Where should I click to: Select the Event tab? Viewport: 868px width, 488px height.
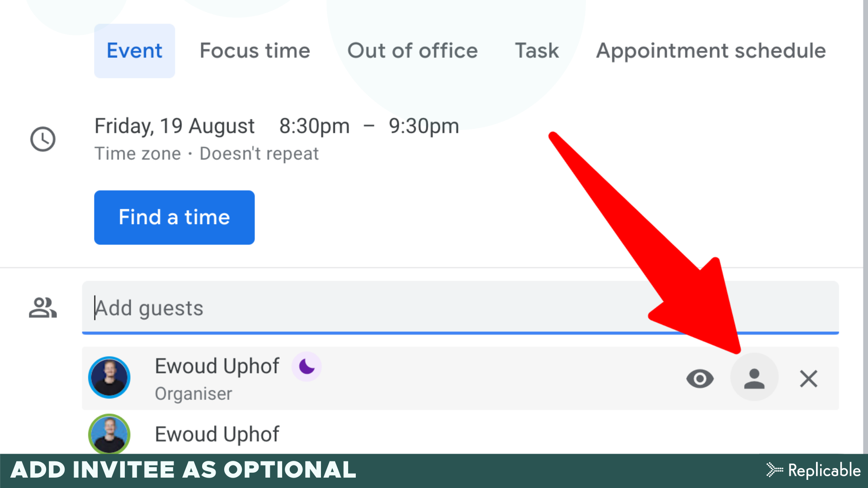point(134,51)
